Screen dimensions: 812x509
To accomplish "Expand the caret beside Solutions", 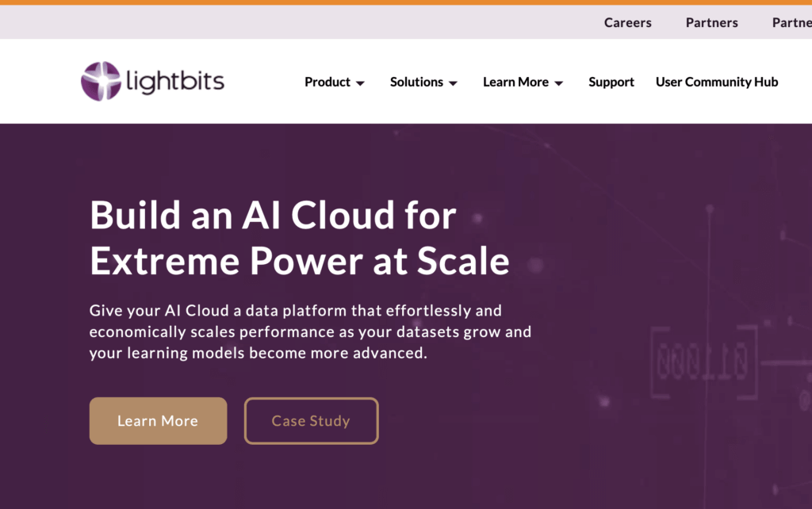I will [x=453, y=83].
